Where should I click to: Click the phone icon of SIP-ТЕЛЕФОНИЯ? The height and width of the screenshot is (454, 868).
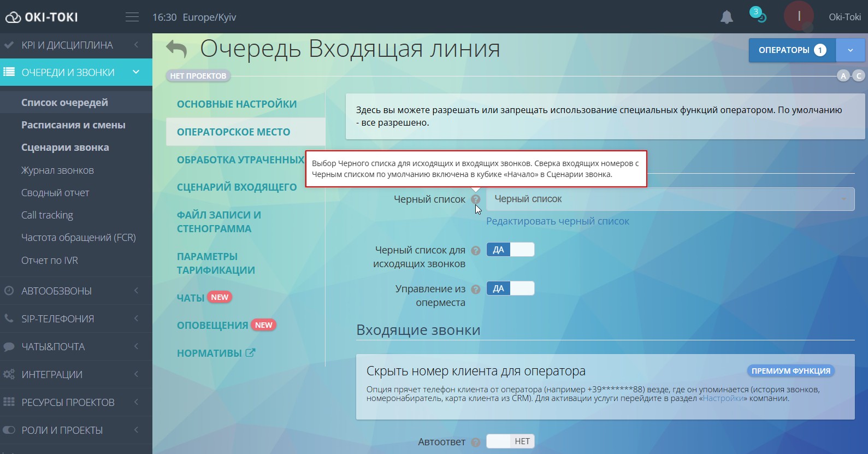pos(9,319)
